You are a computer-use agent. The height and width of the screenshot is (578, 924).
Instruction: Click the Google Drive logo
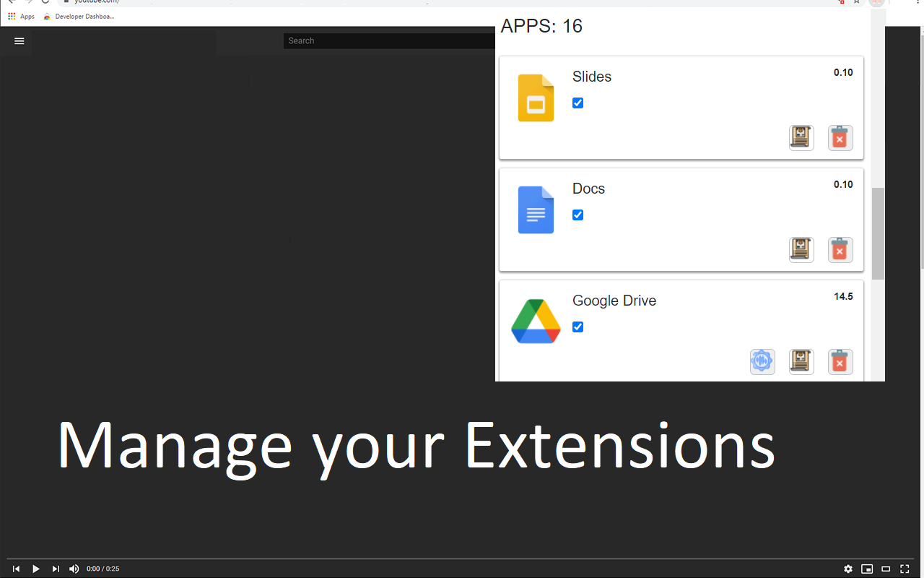pyautogui.click(x=536, y=321)
